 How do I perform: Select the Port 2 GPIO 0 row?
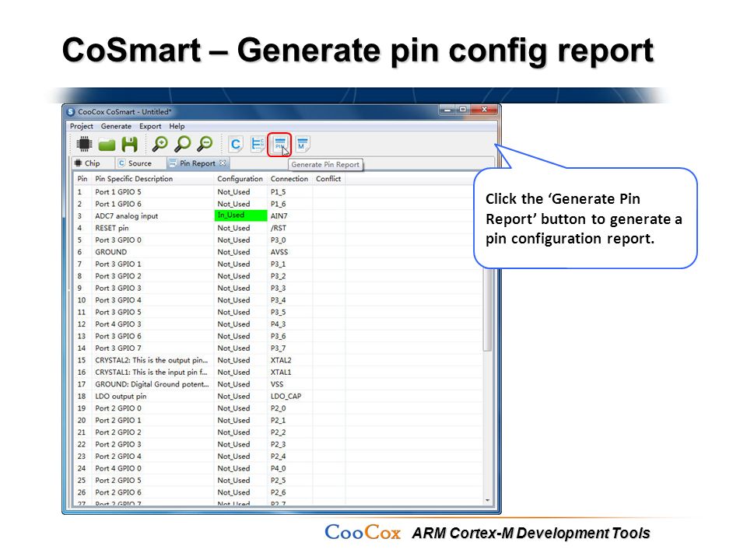278,408
